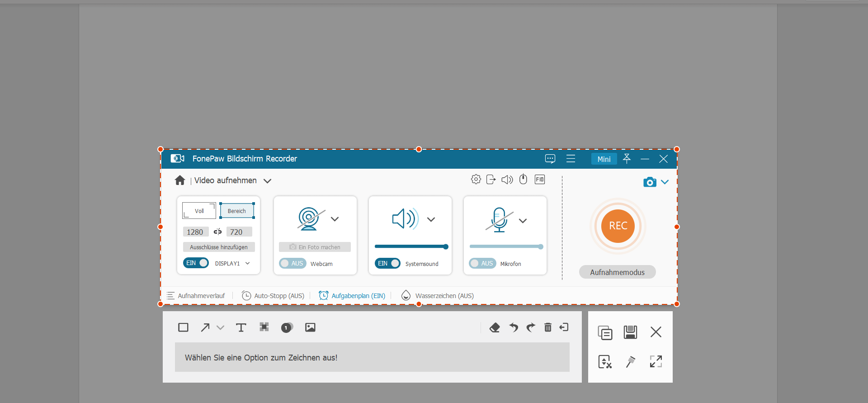Open the output export settings icon
The image size is (868, 403).
[491, 180]
